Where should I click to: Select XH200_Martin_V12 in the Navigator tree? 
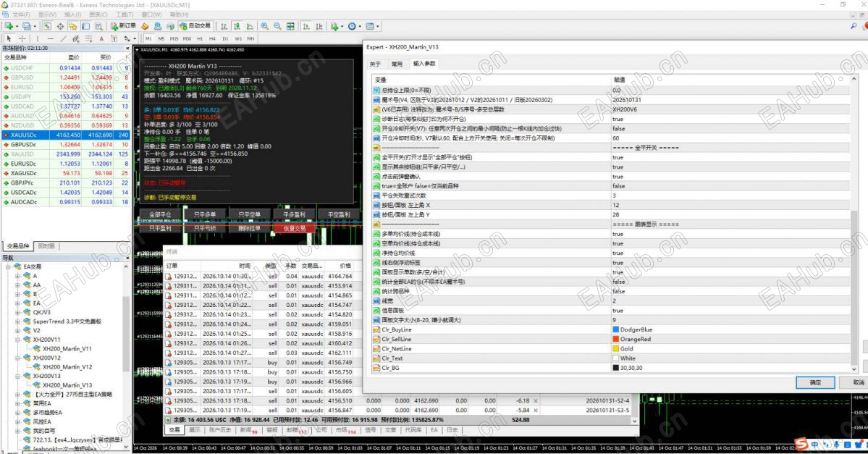coord(67,367)
